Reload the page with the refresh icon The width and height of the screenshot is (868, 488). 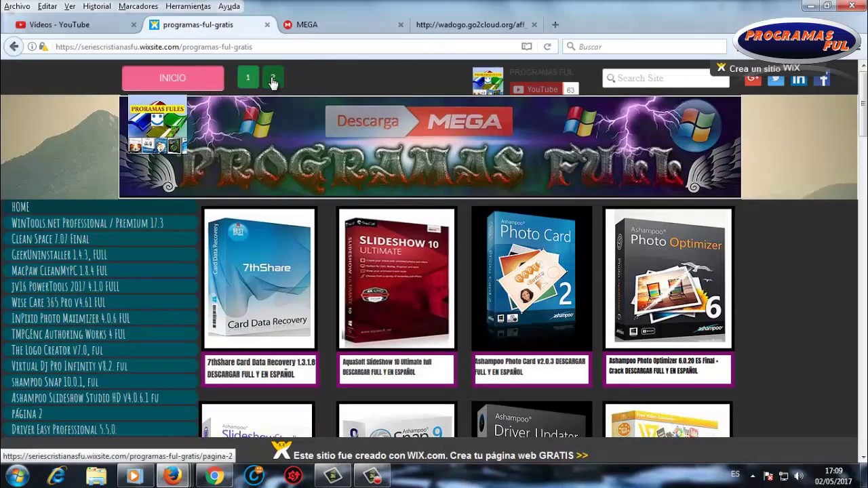coord(547,47)
